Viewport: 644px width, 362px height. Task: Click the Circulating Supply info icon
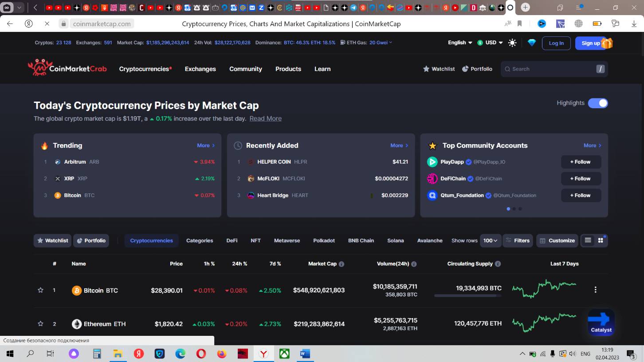click(498, 264)
